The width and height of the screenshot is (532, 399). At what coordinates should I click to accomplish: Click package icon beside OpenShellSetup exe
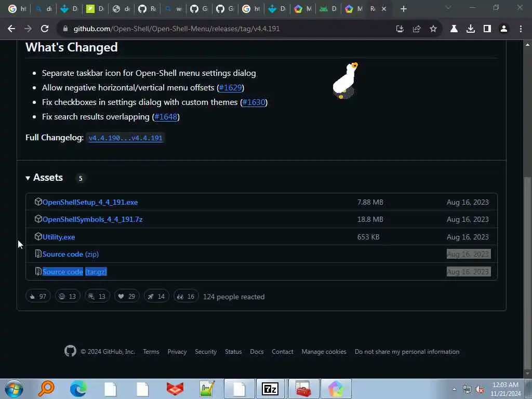pos(38,202)
